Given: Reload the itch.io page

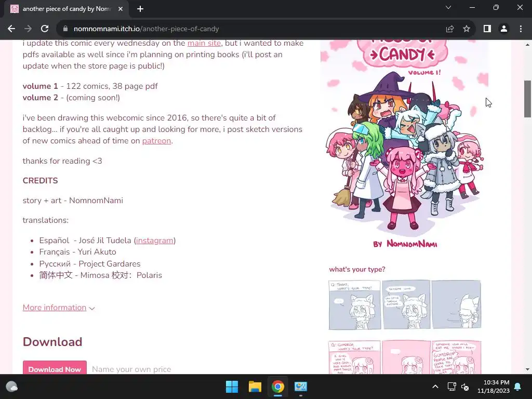Looking at the screenshot, I should [x=45, y=29].
